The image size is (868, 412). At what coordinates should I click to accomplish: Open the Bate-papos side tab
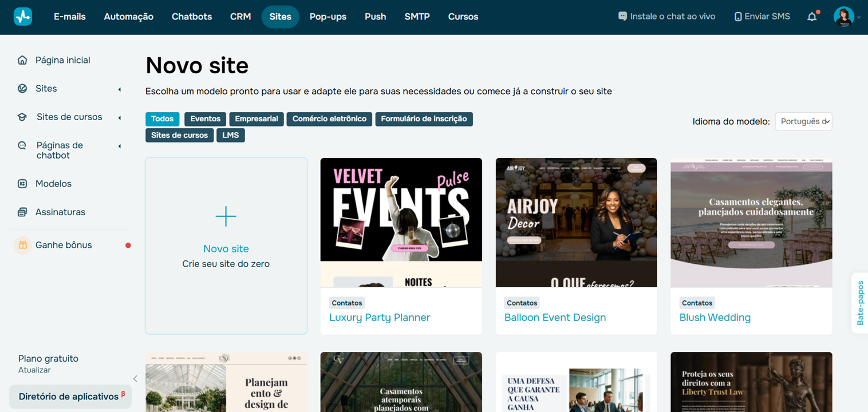pos(859,303)
